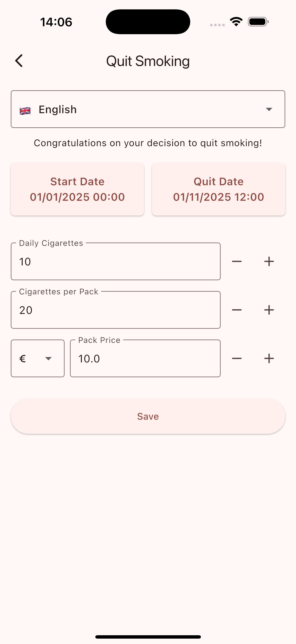The image size is (296, 644).
Task: Increase Cigarettes per Pack with plus icon
Action: [x=269, y=310]
